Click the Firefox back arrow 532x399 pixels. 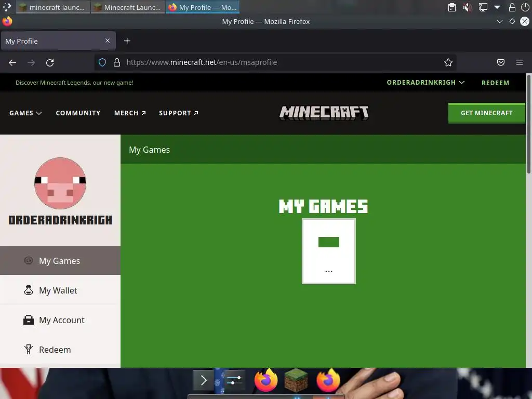12,62
